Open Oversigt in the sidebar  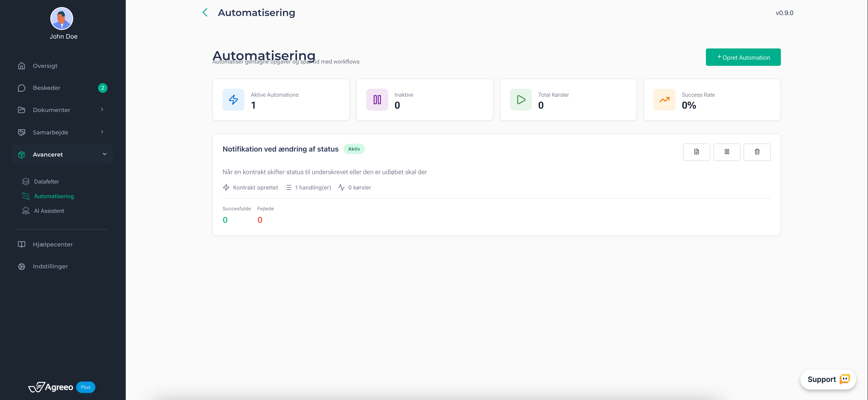45,66
